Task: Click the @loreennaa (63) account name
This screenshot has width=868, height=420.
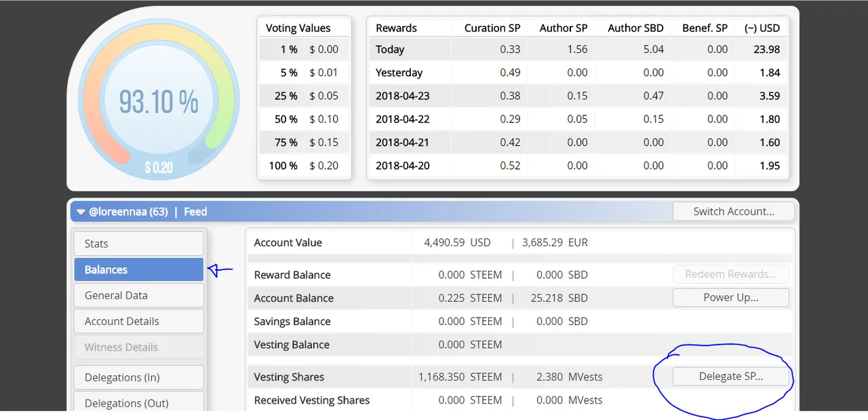Action: click(128, 212)
